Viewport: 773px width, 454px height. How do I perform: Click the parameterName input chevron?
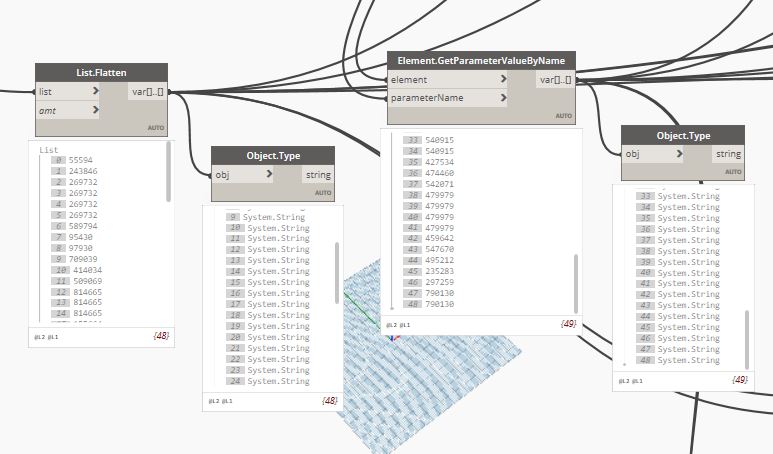tap(503, 98)
